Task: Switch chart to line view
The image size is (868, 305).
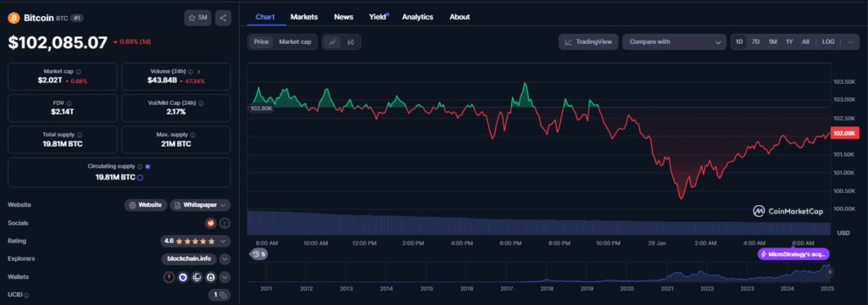Action: [332, 42]
